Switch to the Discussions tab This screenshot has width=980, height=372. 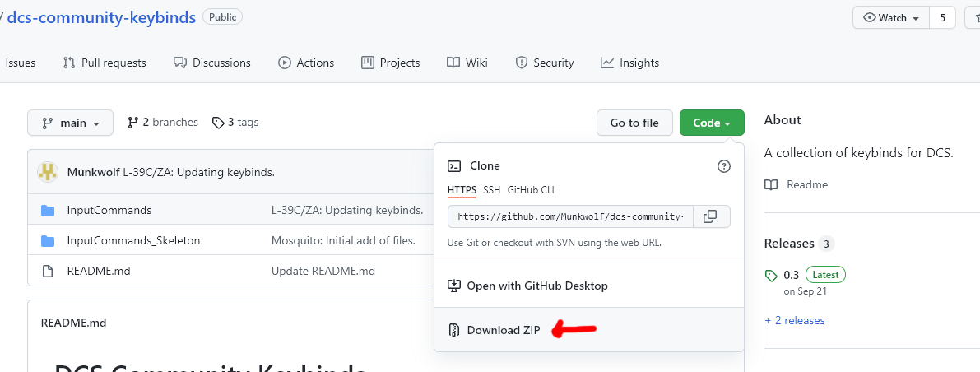tap(211, 63)
